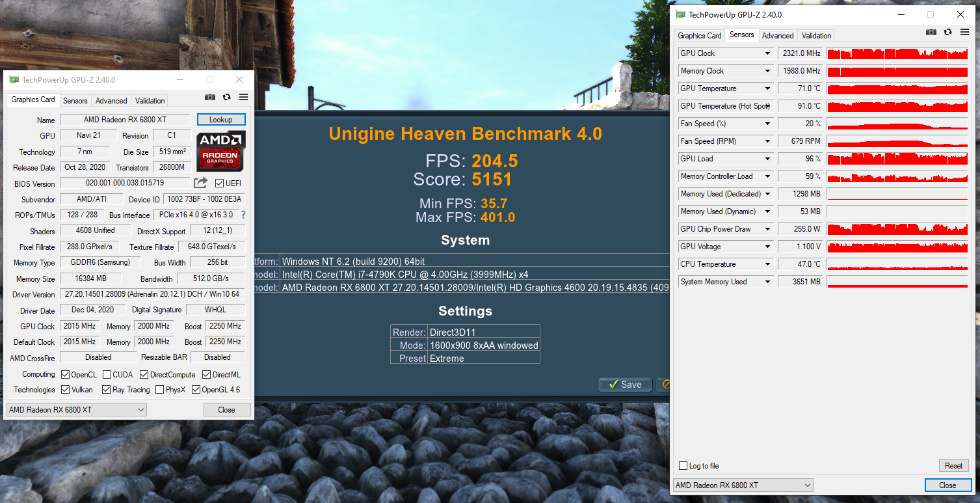Open the System Memory Used dropdown
Screen dimensions: 980x503
(x=767, y=282)
